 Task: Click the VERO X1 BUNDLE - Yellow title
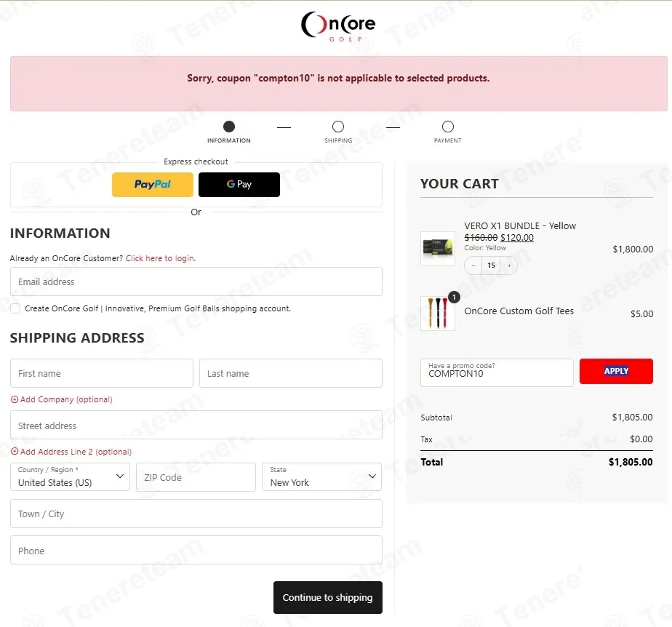[520, 226]
